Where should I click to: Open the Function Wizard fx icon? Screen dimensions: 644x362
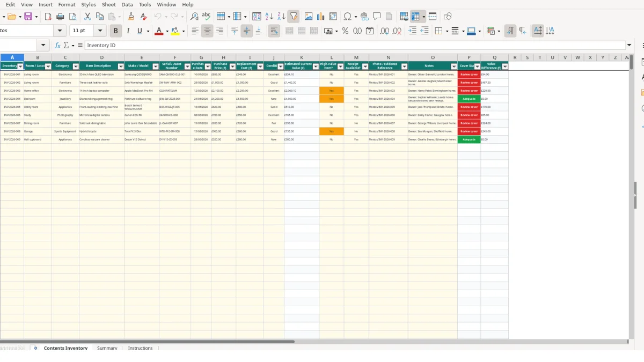pyautogui.click(x=58, y=45)
